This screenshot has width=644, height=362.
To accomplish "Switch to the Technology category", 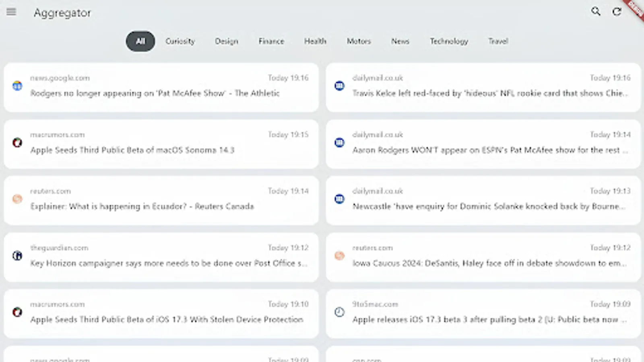I will [449, 41].
